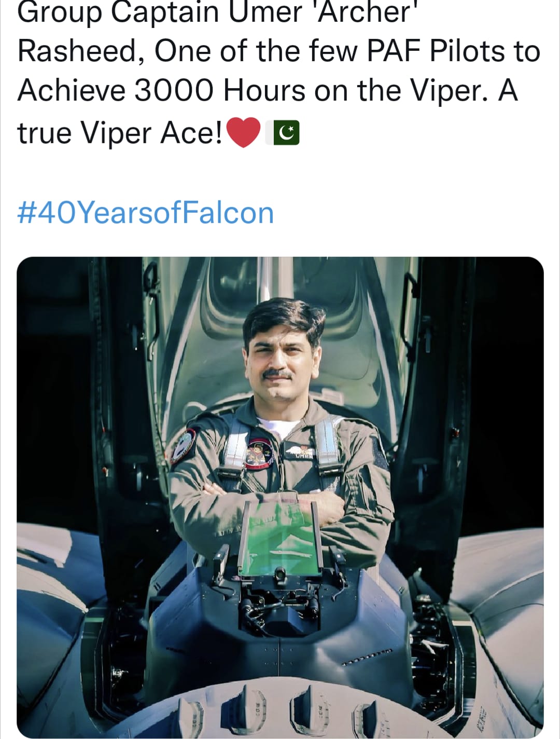Click the HUD camera lens below green glass
560x739 pixels.
[x=280, y=573]
